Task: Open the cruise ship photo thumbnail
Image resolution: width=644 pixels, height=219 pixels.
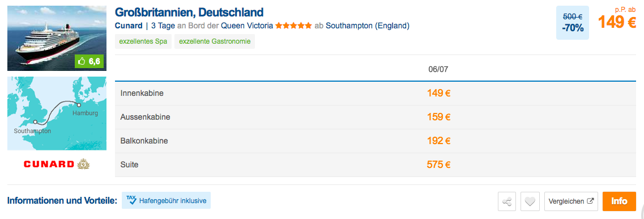Action: tap(57, 38)
